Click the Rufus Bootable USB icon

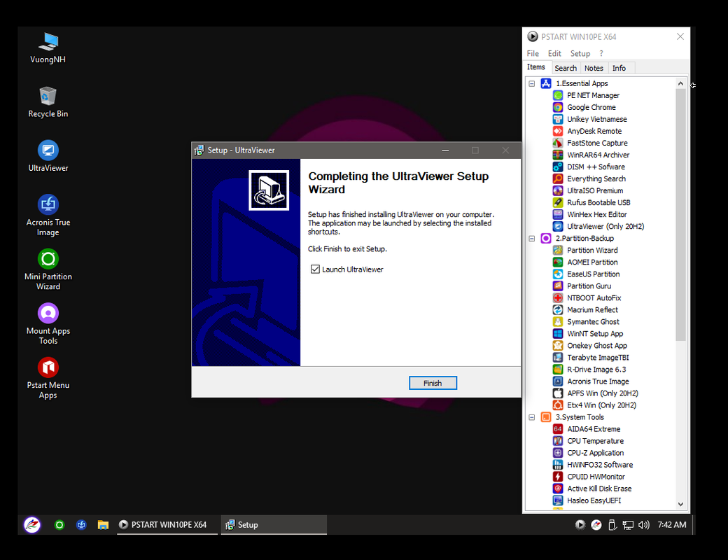(x=558, y=202)
